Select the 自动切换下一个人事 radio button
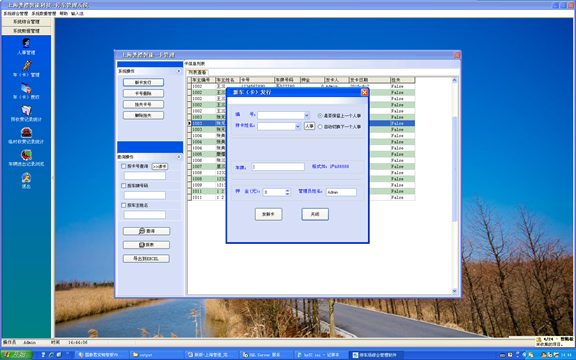 tap(320, 127)
